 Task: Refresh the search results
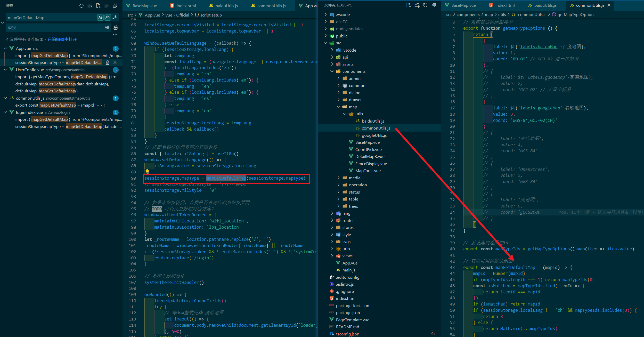point(81,5)
